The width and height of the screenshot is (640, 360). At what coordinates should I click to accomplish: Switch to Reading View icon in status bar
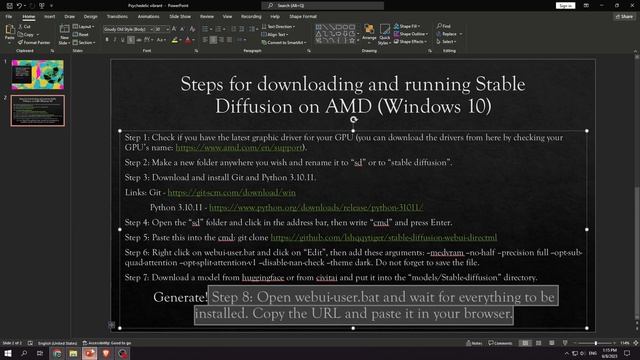click(x=552, y=343)
